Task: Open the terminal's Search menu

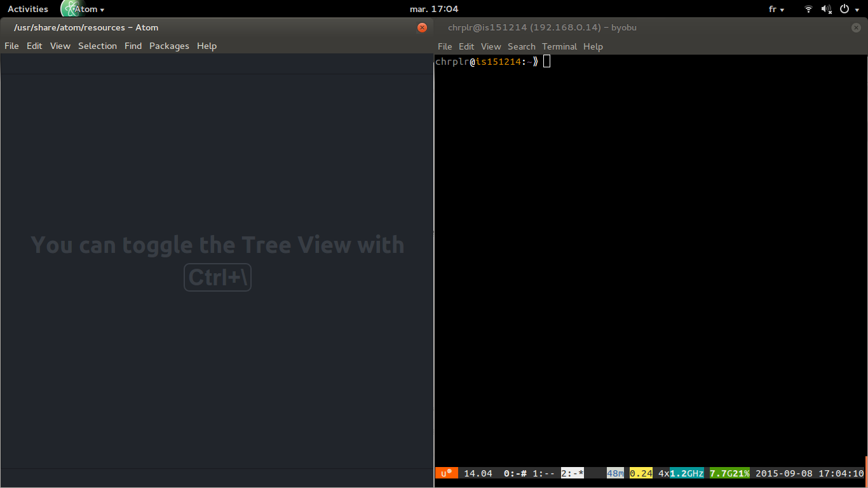Action: [x=521, y=46]
